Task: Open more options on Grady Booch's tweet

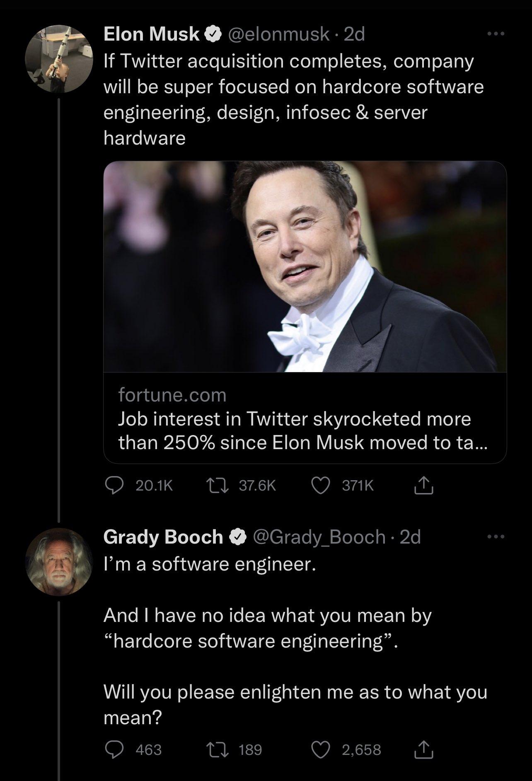Action: (x=496, y=536)
